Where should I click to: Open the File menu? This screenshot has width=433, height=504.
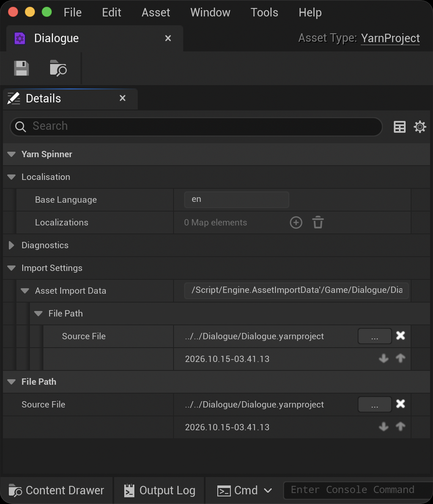click(x=73, y=13)
